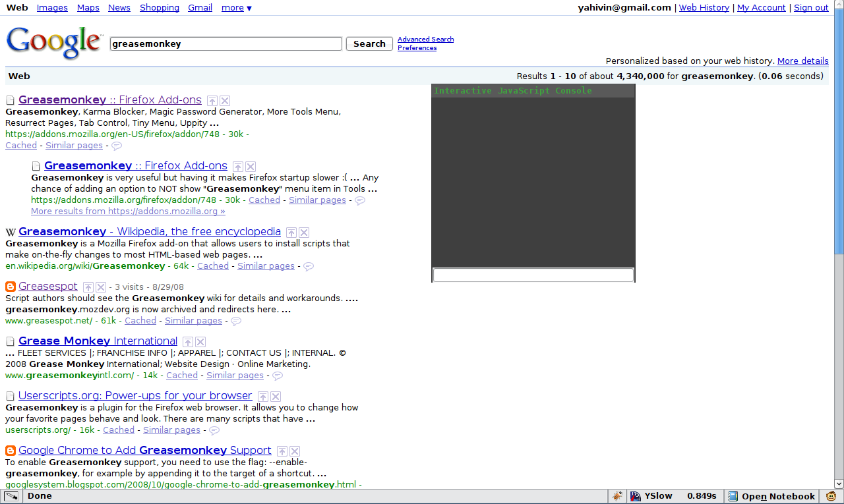
Task: Focus the greasemonkey search query field
Action: [x=226, y=44]
